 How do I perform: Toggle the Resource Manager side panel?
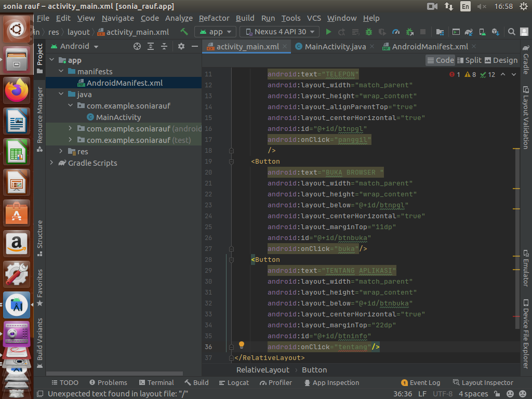click(x=40, y=119)
